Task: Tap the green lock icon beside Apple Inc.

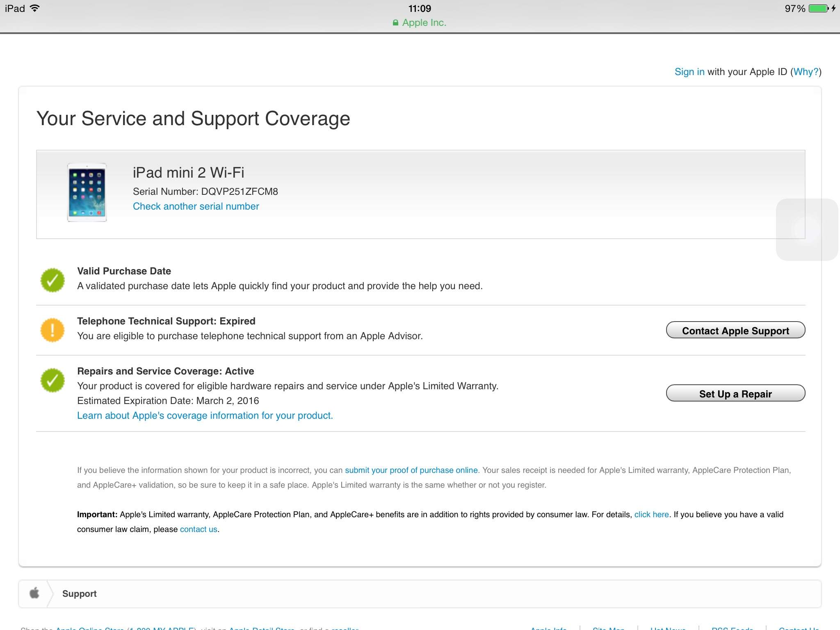Action: [395, 23]
